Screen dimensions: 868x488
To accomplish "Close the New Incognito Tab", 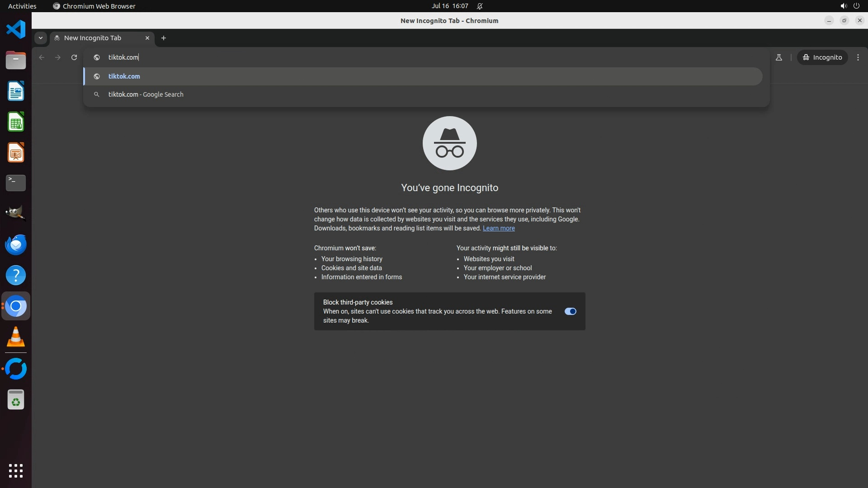I will click(147, 38).
